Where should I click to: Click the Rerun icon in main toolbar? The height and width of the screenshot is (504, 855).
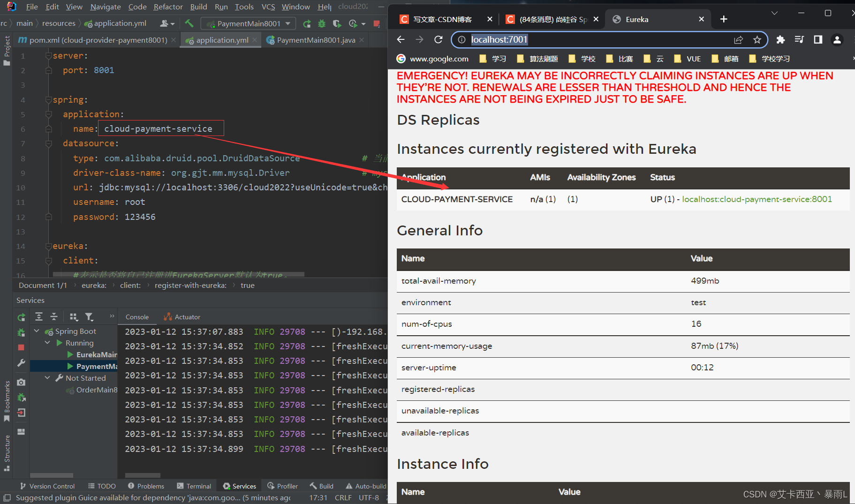(x=307, y=23)
